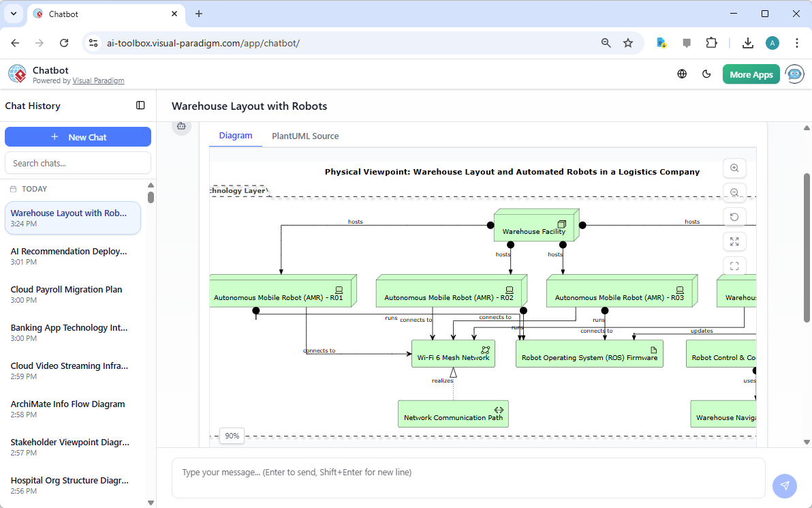Screen dimensions: 812x508
Task: Start a New Chat
Action: (78, 136)
